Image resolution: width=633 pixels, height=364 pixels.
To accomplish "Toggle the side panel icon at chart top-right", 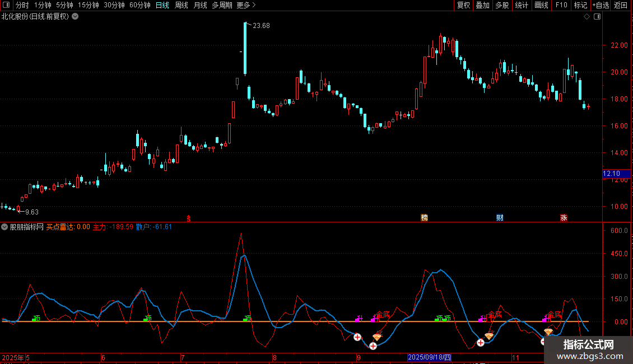I will pos(597,16).
